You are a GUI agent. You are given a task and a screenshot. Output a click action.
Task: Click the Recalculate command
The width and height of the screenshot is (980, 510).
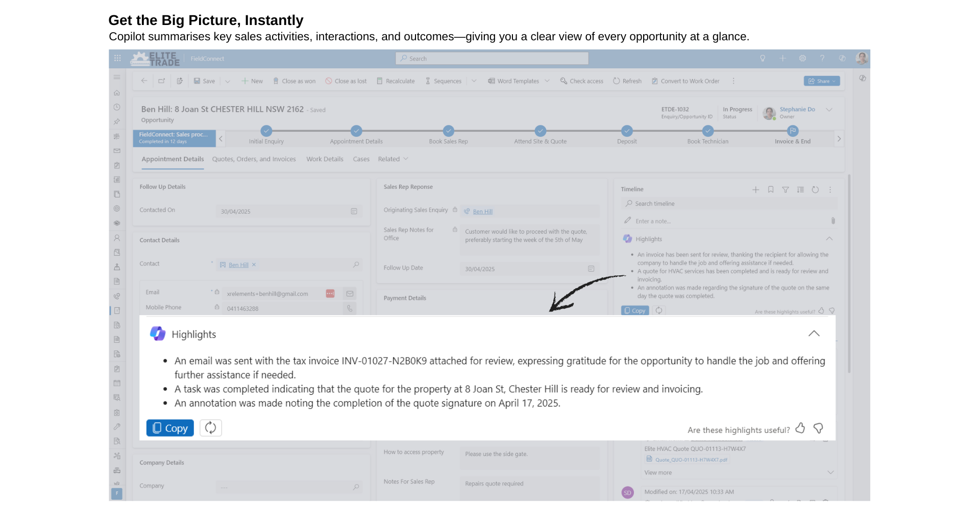[396, 81]
